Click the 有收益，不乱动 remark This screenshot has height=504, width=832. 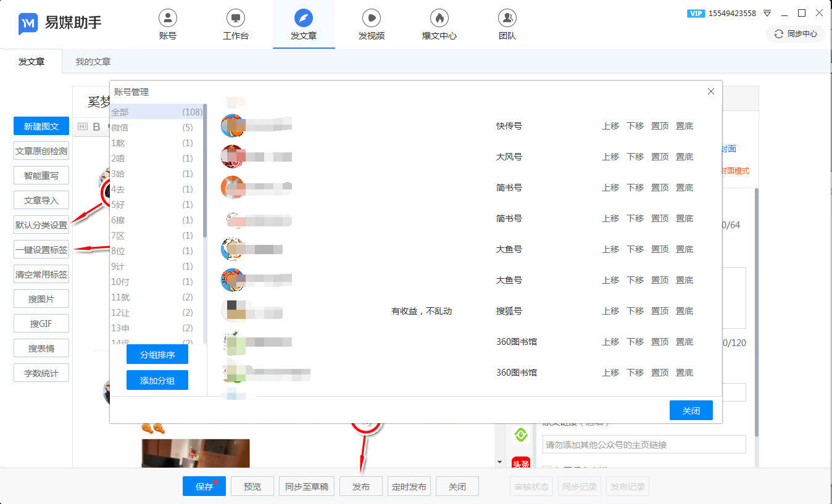[422, 311]
